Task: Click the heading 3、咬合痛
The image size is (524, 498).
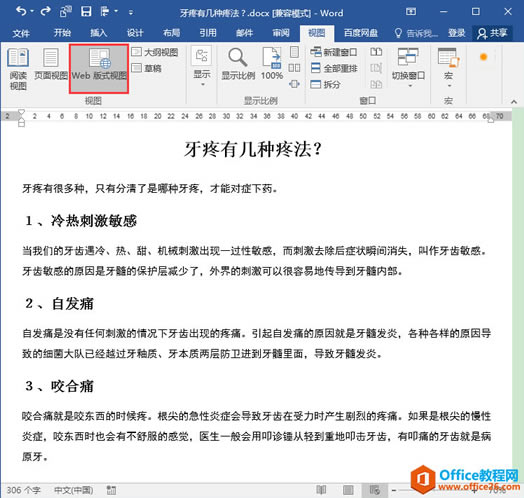Action: coord(59,386)
